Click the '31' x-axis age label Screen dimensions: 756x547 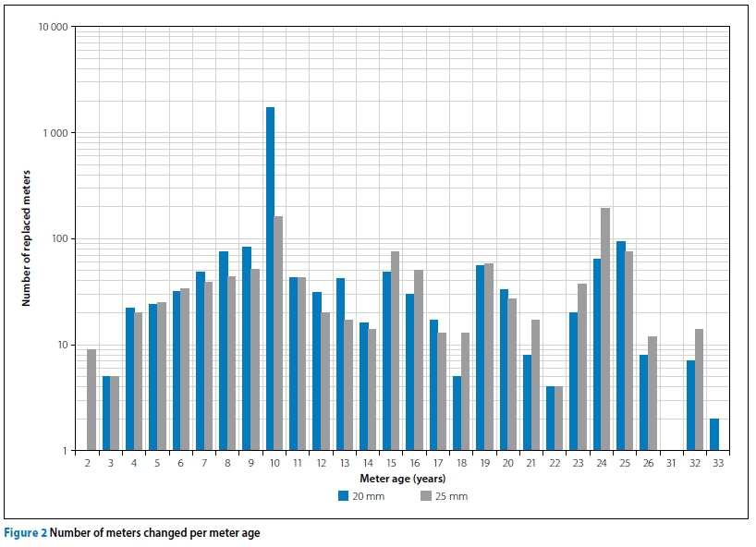(x=671, y=463)
